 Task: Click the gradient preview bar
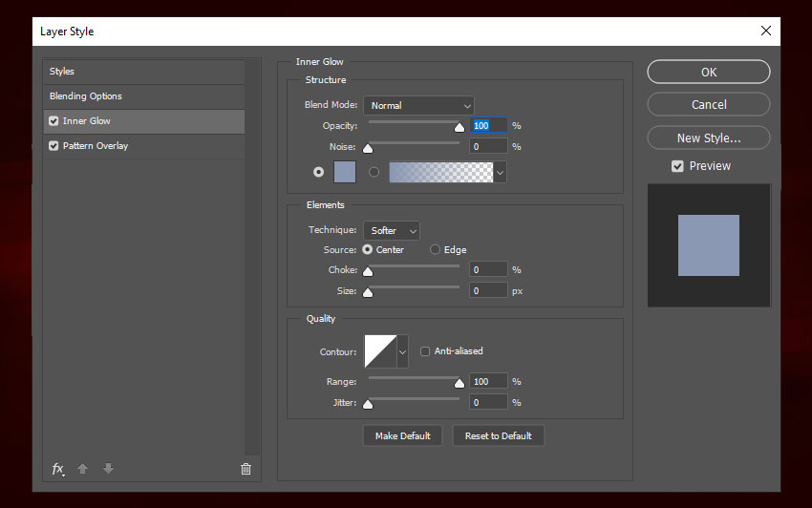440,172
